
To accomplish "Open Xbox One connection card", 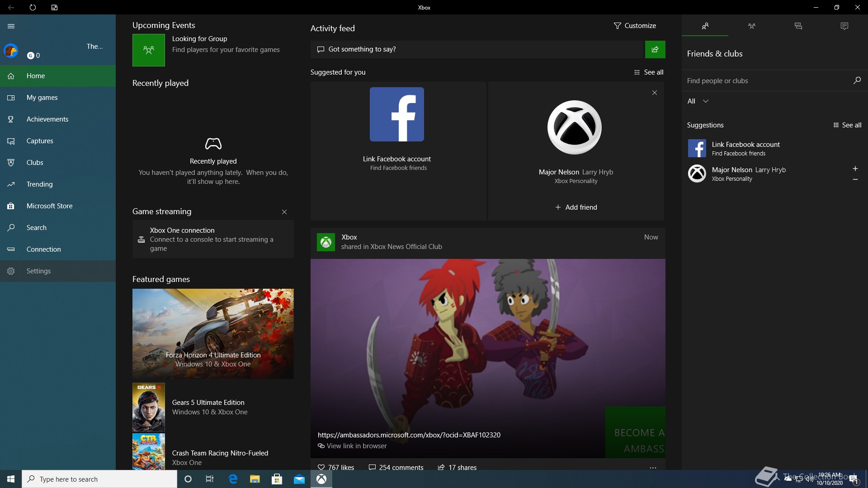I will click(x=213, y=239).
